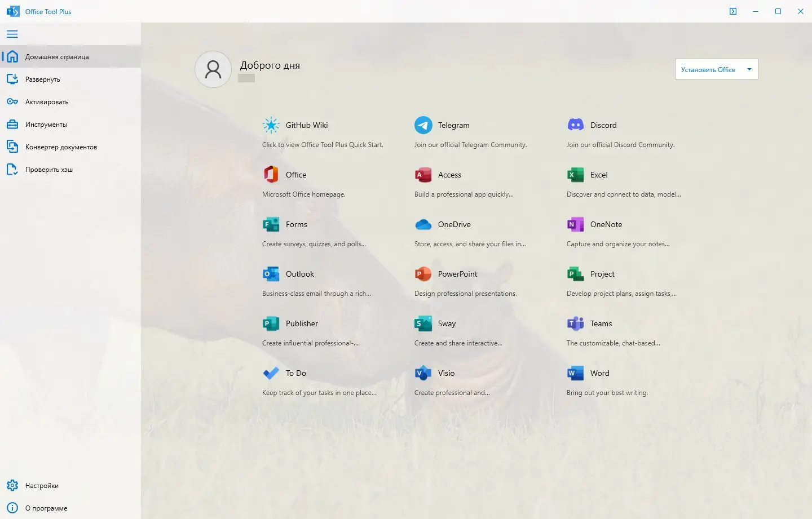
Task: Click 'Create influential professional-...'
Action: pyautogui.click(x=310, y=343)
